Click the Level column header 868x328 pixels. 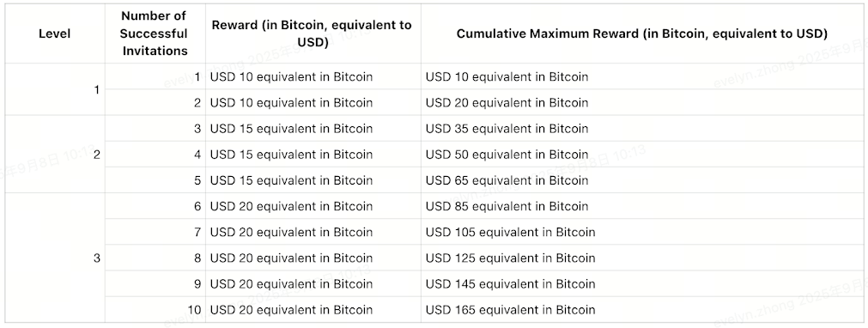(55, 33)
